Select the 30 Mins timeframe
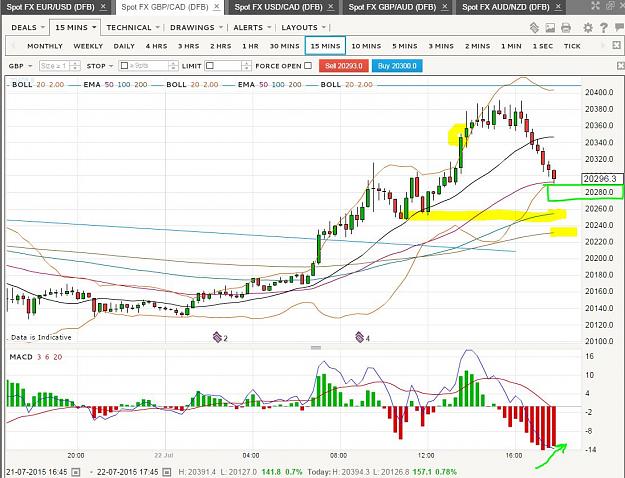 (x=285, y=46)
